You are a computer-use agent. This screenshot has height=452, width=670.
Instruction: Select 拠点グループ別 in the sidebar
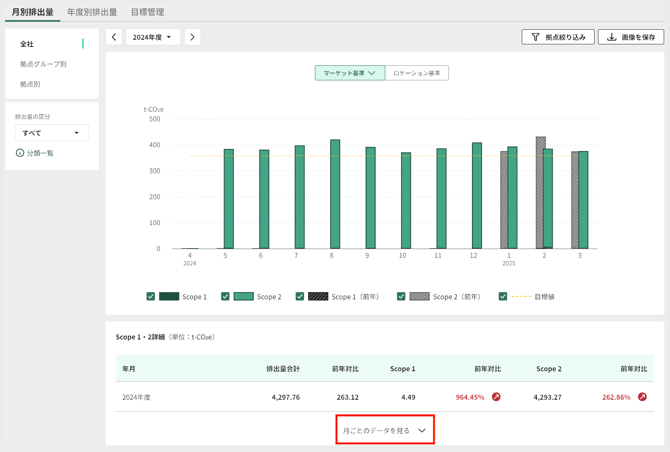tap(43, 64)
